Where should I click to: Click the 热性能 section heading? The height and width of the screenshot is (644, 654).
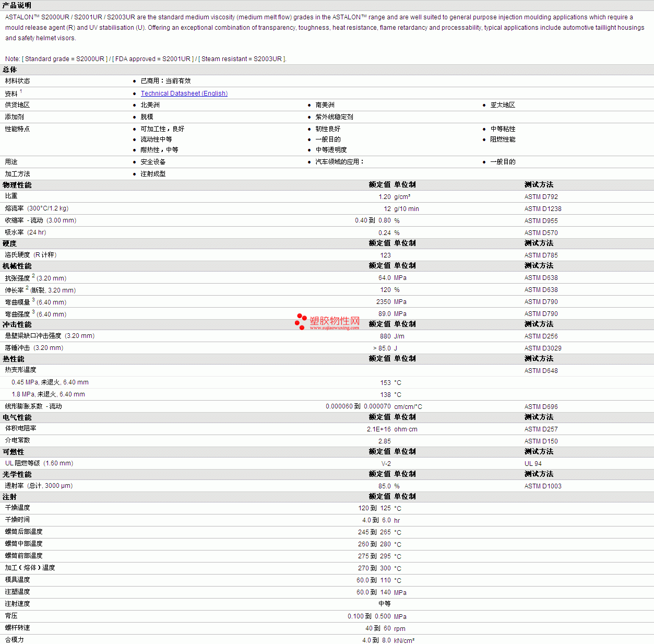coord(13,359)
